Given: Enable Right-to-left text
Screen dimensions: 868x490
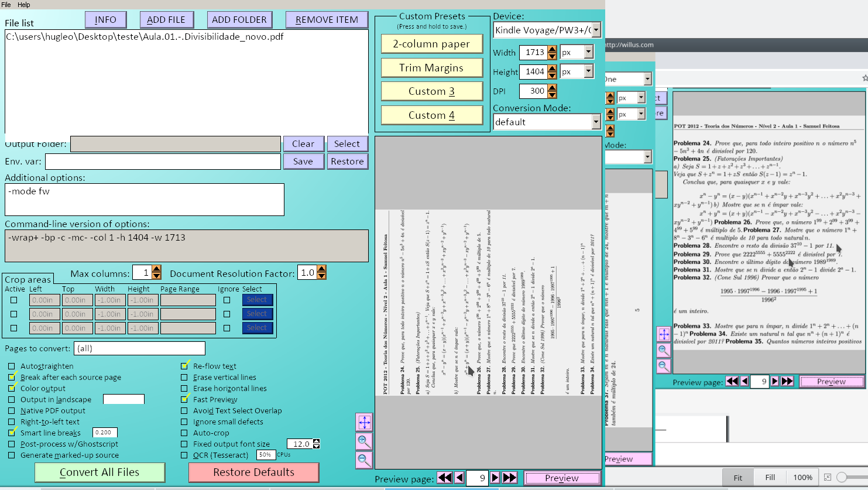Looking at the screenshot, I should 12,422.
